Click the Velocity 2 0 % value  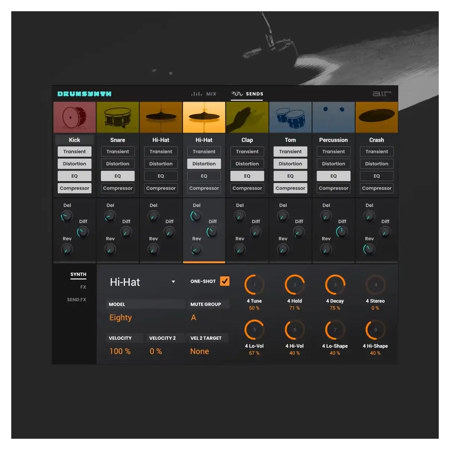coord(156,351)
